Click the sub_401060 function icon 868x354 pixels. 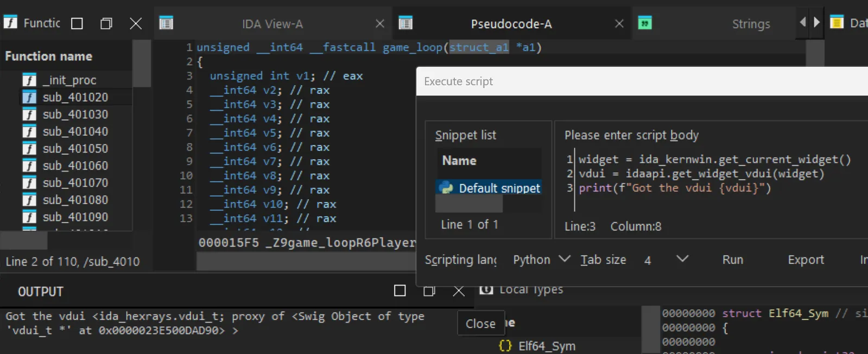point(29,166)
